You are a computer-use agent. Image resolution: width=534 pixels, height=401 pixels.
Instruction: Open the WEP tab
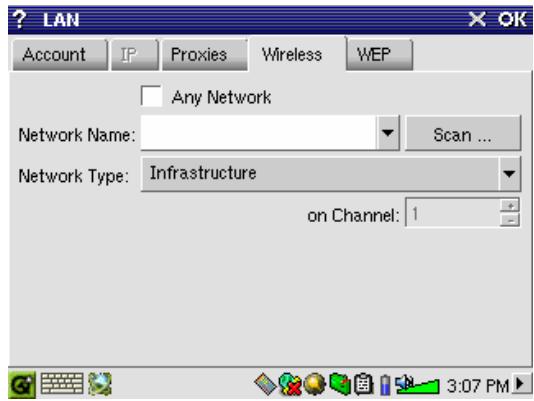coord(379,55)
